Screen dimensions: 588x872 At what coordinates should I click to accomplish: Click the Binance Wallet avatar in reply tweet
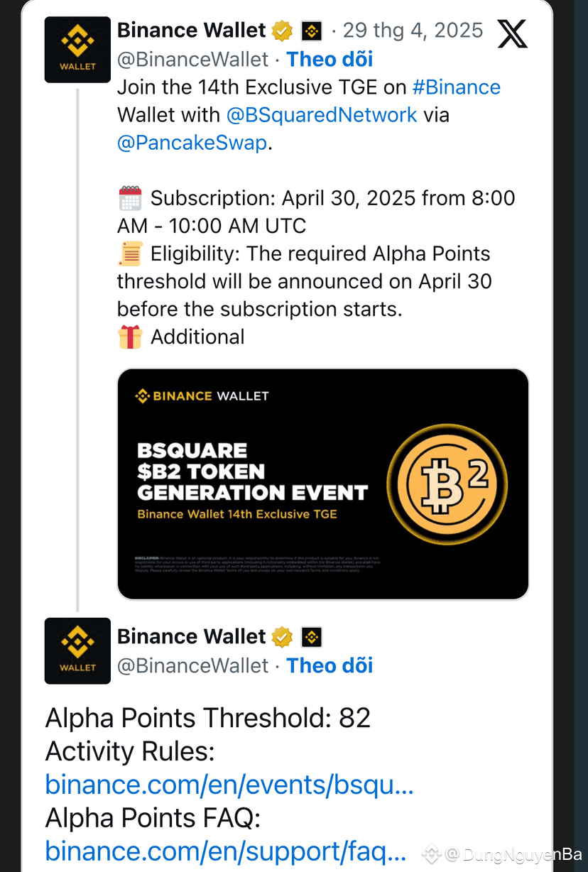[x=77, y=650]
